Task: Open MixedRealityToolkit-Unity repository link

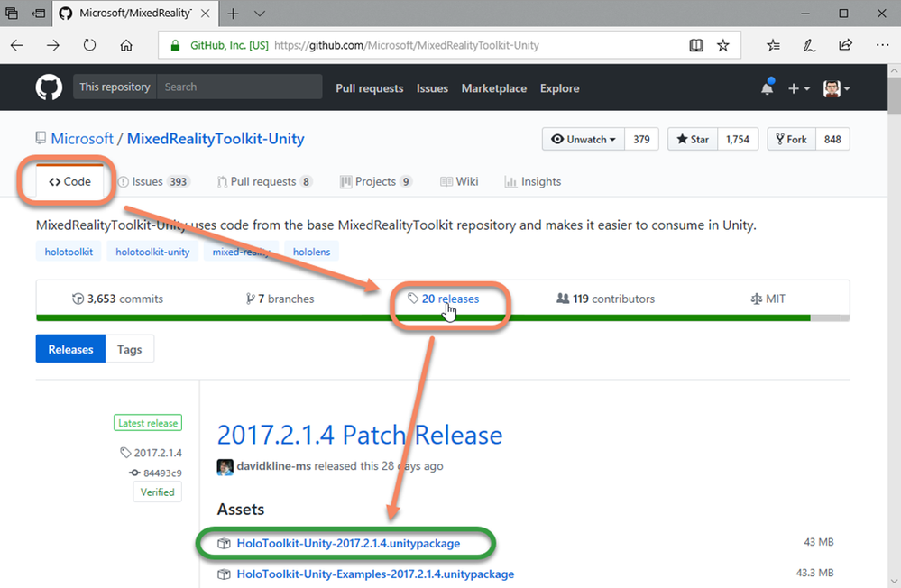Action: pyautogui.click(x=216, y=139)
